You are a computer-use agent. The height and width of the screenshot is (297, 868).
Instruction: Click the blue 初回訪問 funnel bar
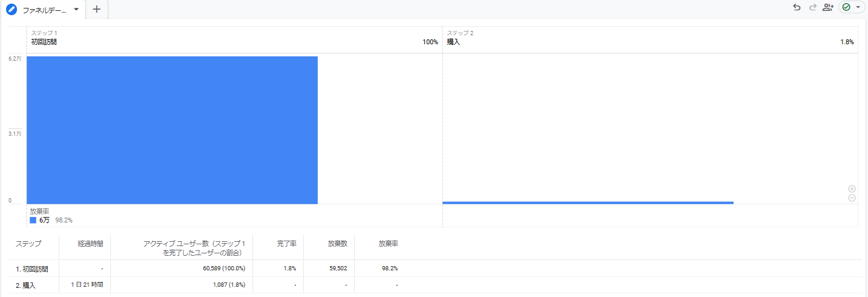click(x=172, y=130)
